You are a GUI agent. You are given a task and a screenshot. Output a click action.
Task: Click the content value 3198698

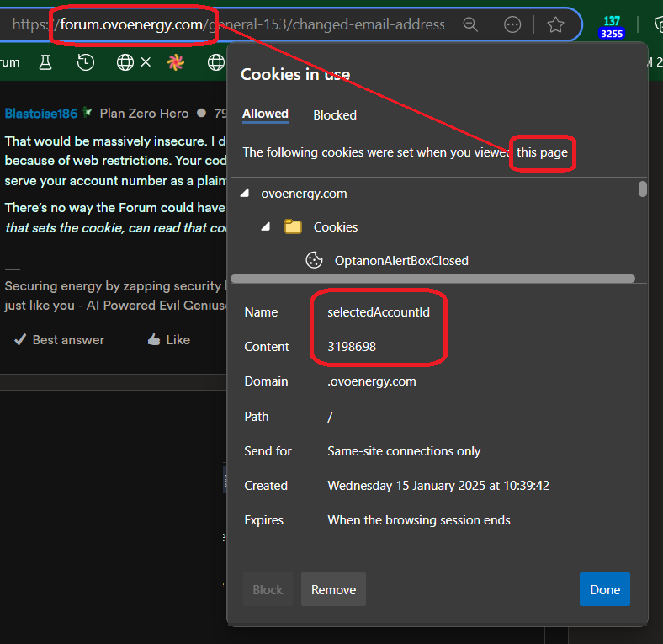352,347
